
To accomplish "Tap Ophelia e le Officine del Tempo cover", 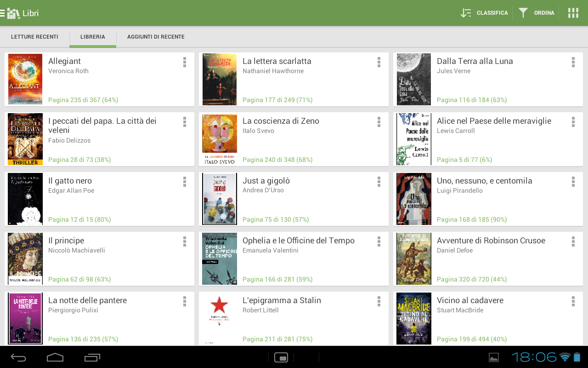I will pyautogui.click(x=220, y=259).
